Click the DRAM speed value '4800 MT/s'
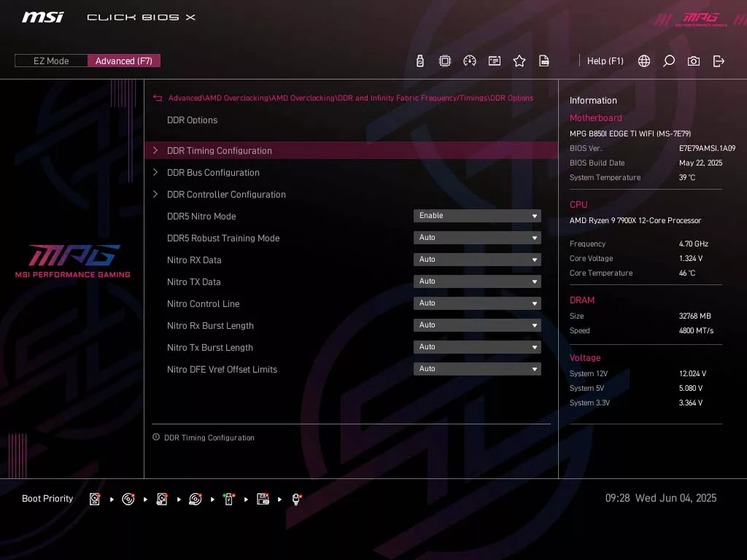Screen dimensions: 747x560 tap(697, 330)
